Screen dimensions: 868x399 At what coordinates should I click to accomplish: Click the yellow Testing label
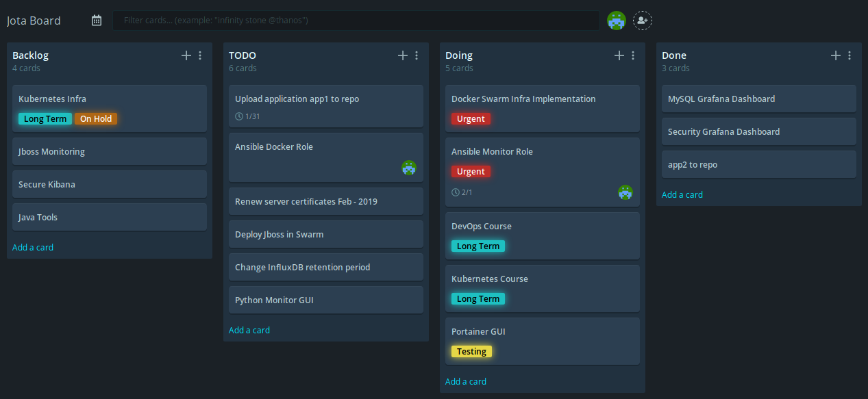pyautogui.click(x=471, y=351)
